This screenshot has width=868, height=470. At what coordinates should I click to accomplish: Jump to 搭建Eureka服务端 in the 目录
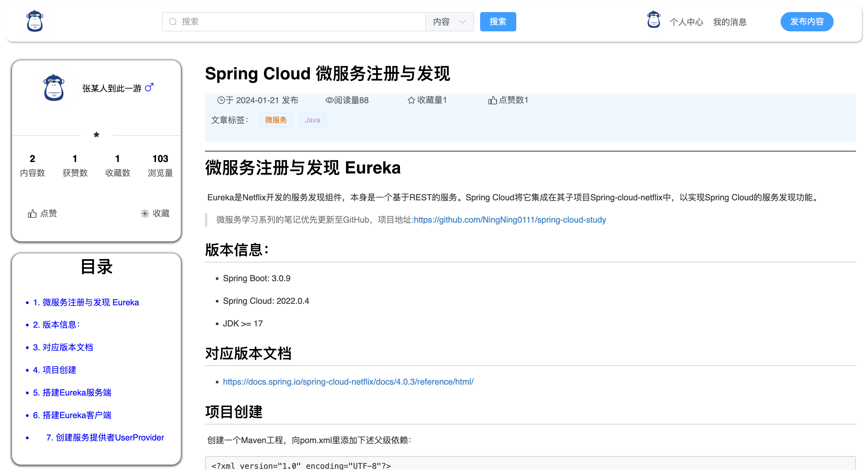coord(72,392)
